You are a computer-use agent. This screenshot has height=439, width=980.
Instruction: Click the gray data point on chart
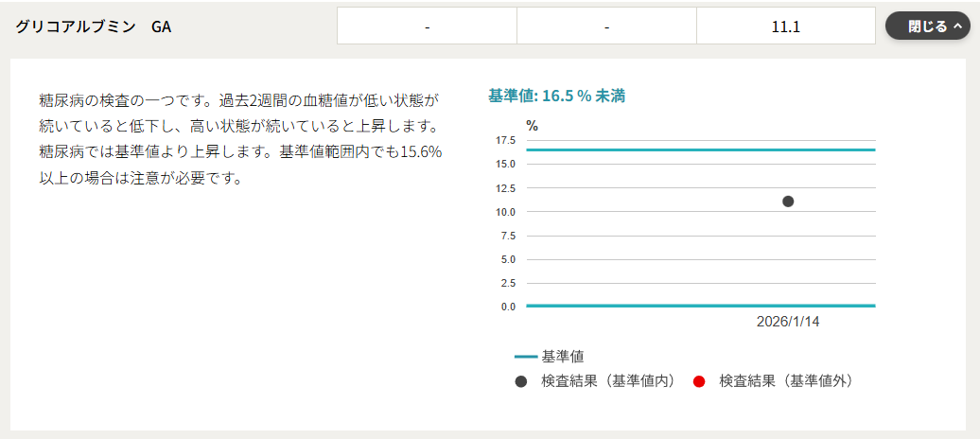(x=788, y=201)
